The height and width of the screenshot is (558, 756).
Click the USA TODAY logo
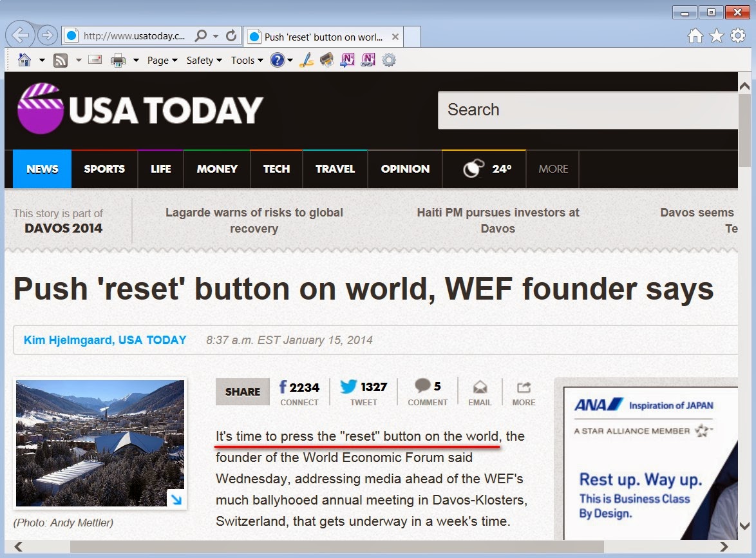tap(140, 109)
